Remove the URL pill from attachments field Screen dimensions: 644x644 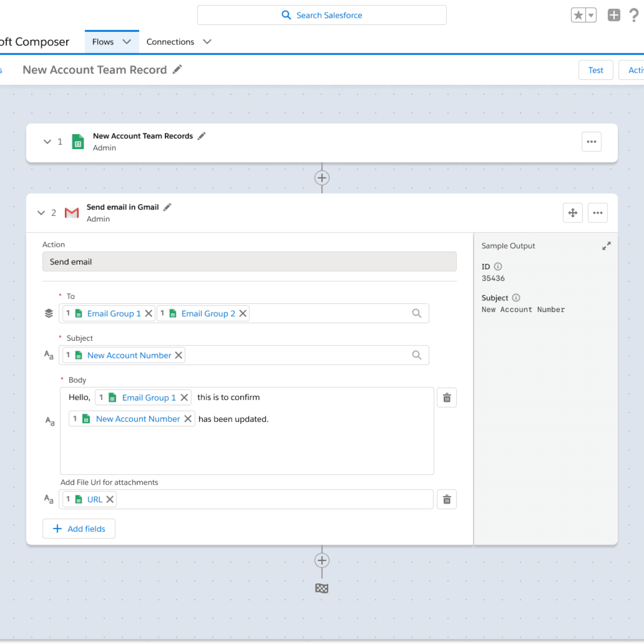pyautogui.click(x=110, y=499)
